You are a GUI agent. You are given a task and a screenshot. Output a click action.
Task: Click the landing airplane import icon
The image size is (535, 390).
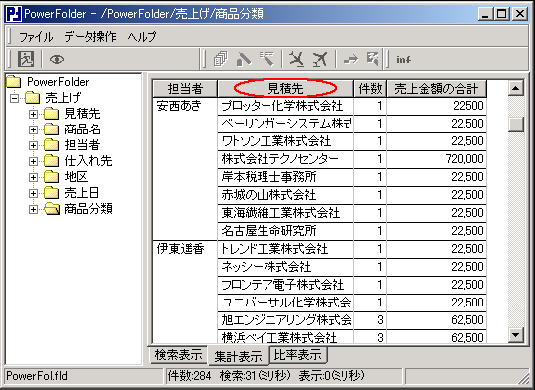(297, 59)
